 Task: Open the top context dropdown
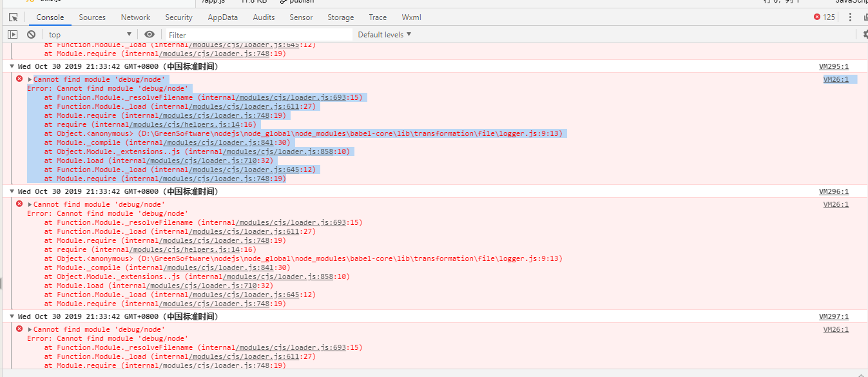(90, 34)
